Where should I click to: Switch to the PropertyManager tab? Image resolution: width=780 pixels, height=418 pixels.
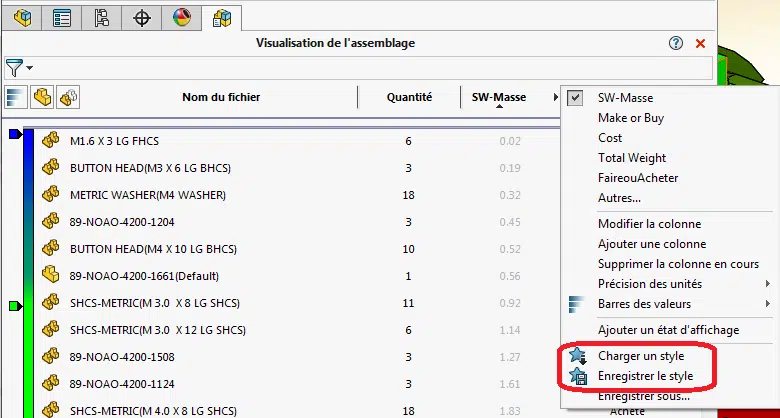[x=62, y=18]
